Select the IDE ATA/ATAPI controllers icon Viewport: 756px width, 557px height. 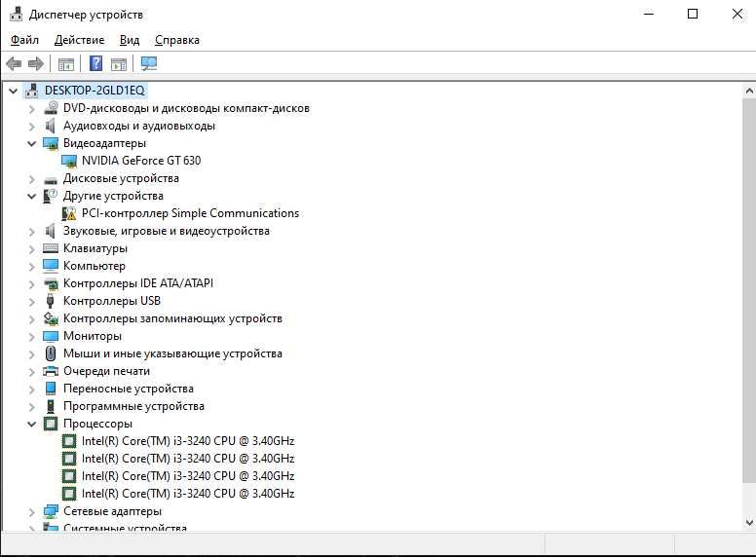click(x=51, y=283)
